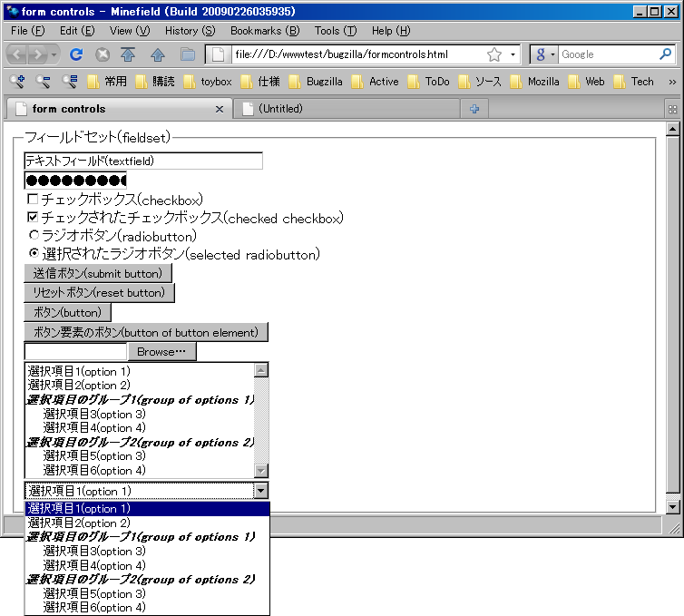Open the Web bookmarks folder

586,81
